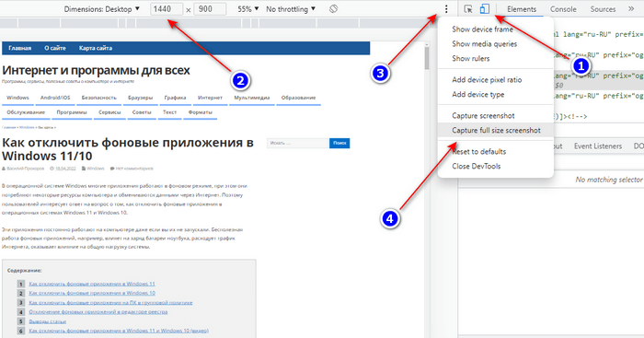Open the Обслуживание category

[26, 112]
